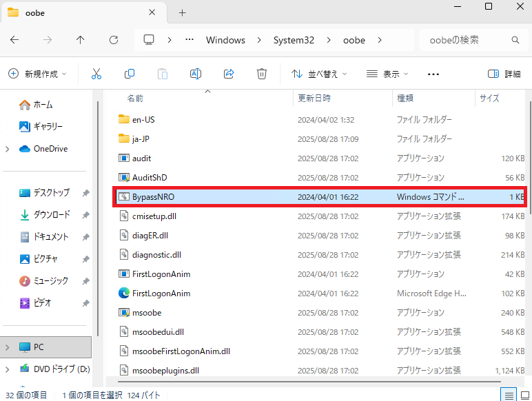Click the Paste clipboard icon
Viewport: 532px width, 401px height.
[163, 74]
